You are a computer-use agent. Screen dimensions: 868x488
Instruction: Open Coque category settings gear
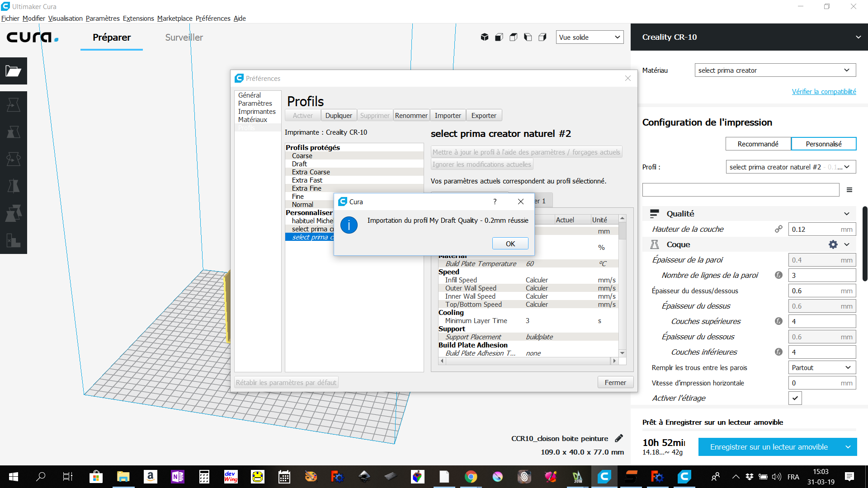[x=833, y=244]
